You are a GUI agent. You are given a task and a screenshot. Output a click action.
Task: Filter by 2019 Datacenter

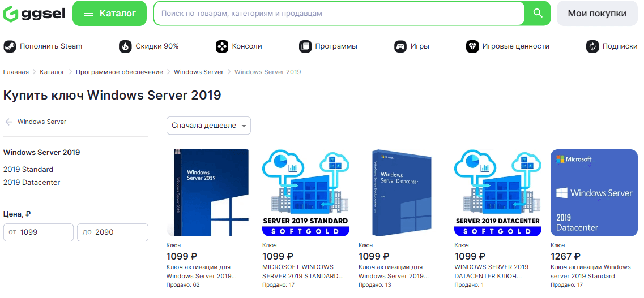(32, 183)
